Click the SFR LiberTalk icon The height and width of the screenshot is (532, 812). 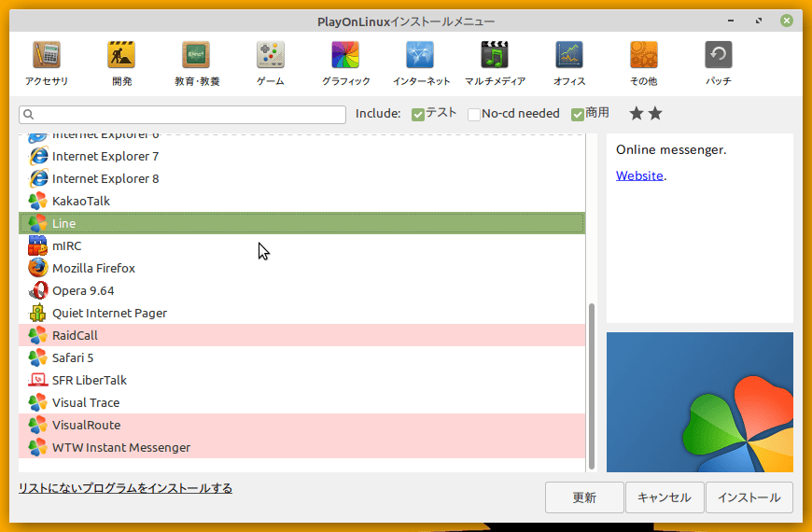(x=38, y=380)
